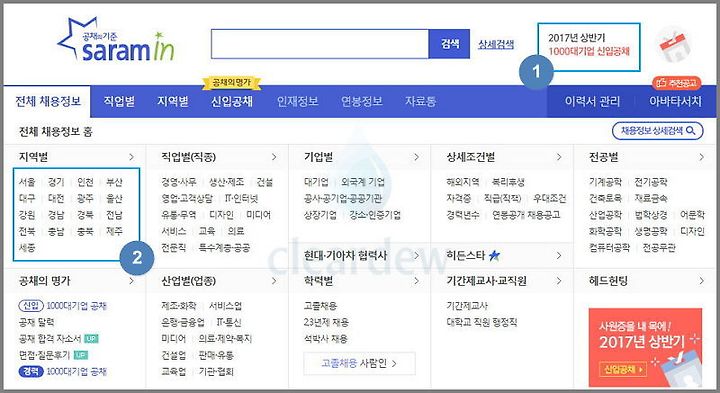Screen dimensions: 720x393
Task: Click the 공채의명가 ribbon above 신입공채
Action: click(x=231, y=83)
